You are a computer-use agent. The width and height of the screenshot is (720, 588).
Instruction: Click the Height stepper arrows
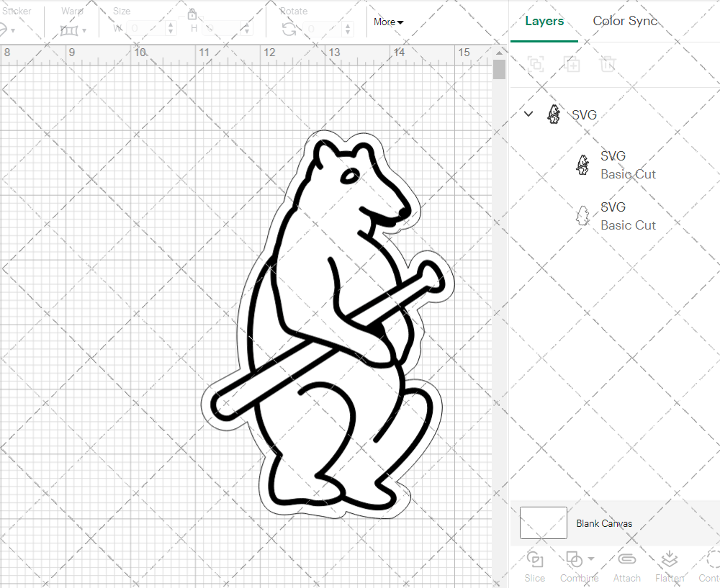[247, 29]
